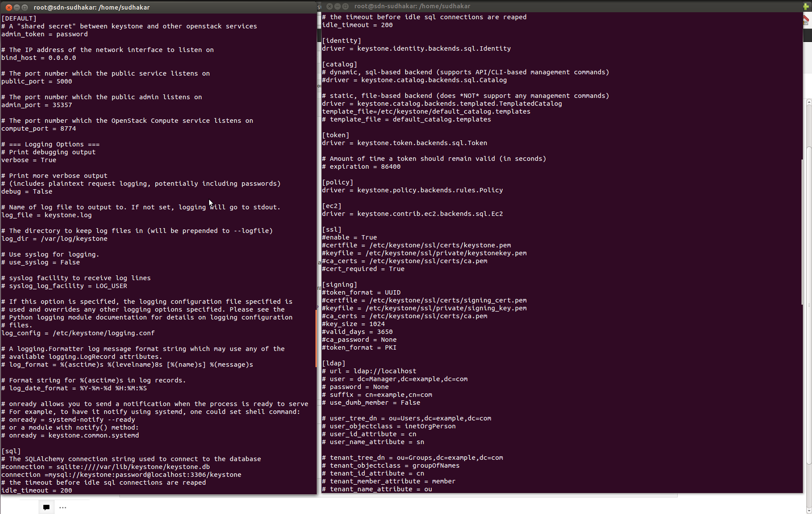Click the mysql connection string line

(121, 475)
